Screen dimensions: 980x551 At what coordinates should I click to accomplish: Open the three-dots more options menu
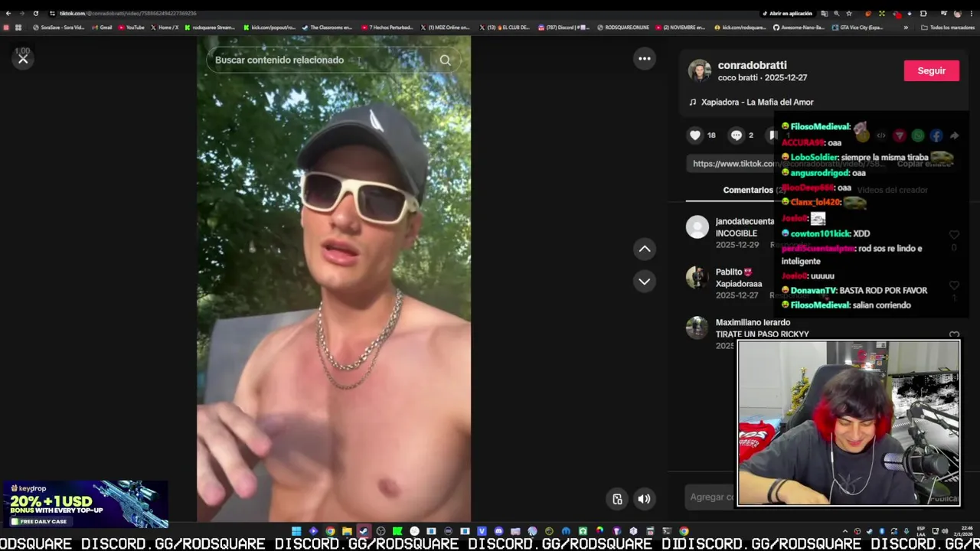click(x=645, y=58)
